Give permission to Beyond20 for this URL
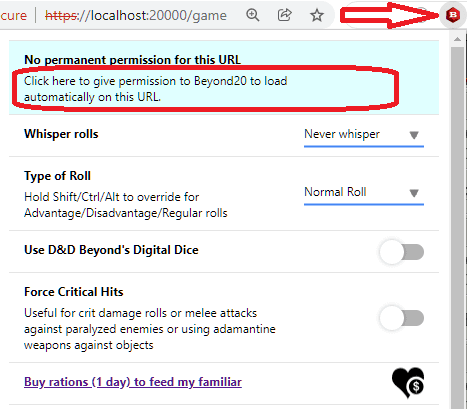This screenshot has height=409, width=469. pyautogui.click(x=155, y=89)
